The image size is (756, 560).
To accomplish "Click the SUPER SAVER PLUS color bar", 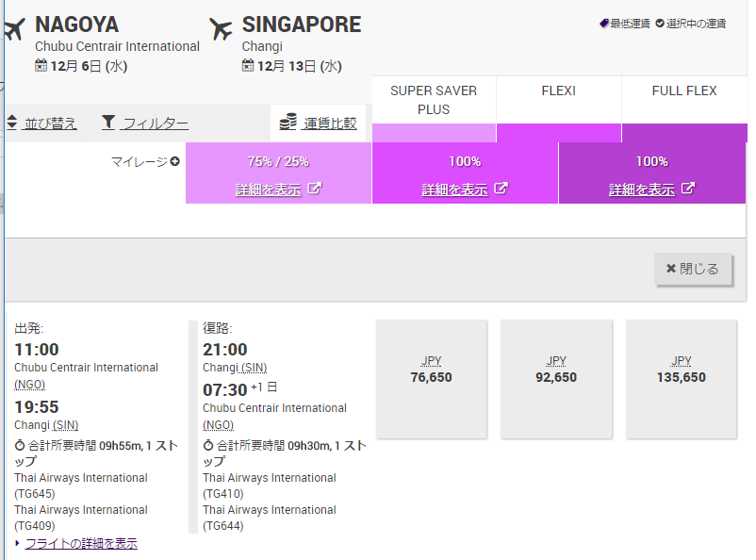I will point(434,133).
